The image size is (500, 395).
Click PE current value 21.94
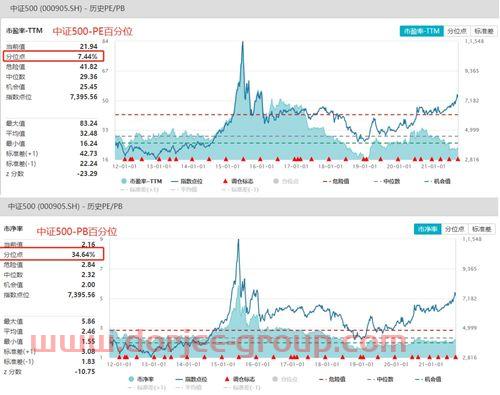click(89, 46)
